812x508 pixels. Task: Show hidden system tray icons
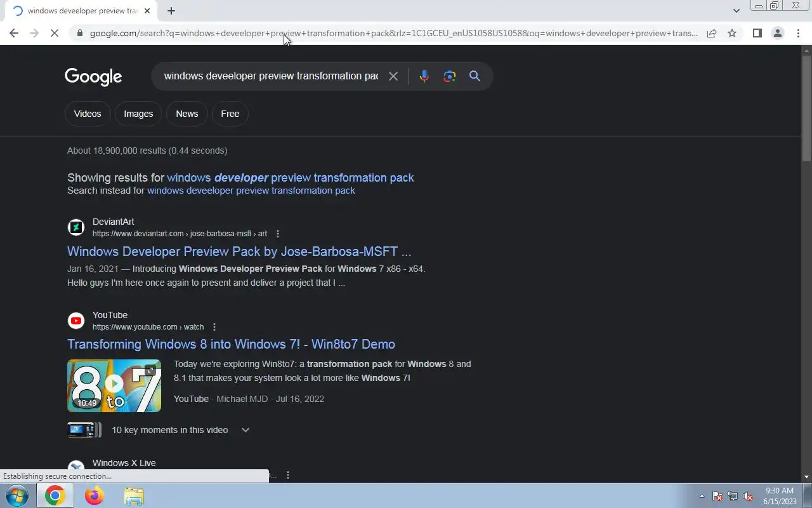coord(702,496)
